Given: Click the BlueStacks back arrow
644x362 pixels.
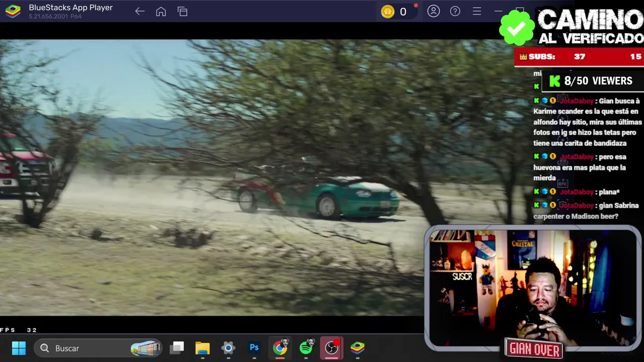Looking at the screenshot, I should [140, 12].
